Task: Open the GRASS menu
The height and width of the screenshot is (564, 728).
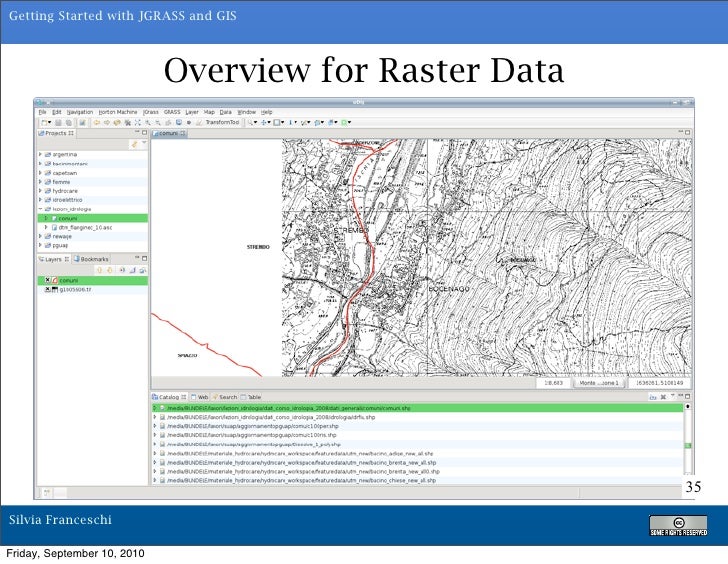Action: [x=172, y=112]
